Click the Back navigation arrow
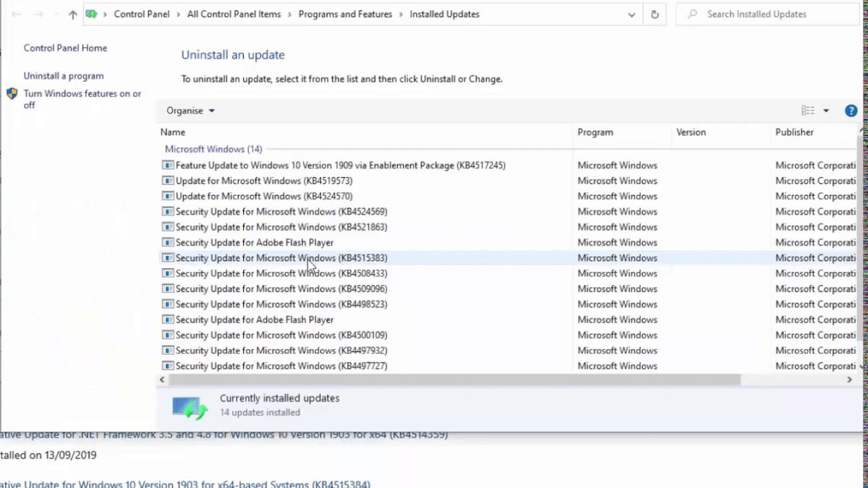The height and width of the screenshot is (488, 868). (16, 14)
